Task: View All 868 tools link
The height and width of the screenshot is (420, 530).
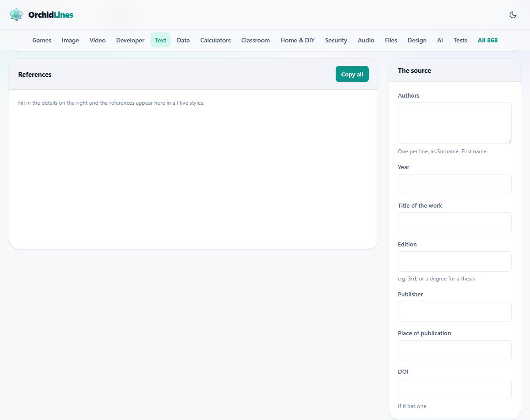Action: tap(488, 40)
